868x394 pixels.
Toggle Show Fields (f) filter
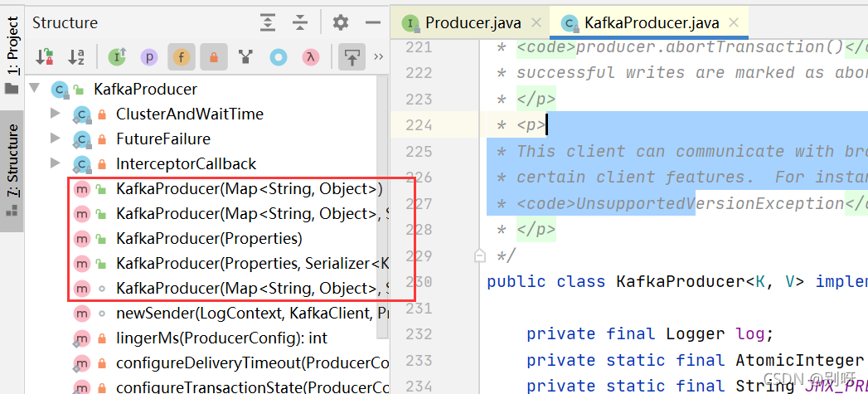click(x=181, y=56)
